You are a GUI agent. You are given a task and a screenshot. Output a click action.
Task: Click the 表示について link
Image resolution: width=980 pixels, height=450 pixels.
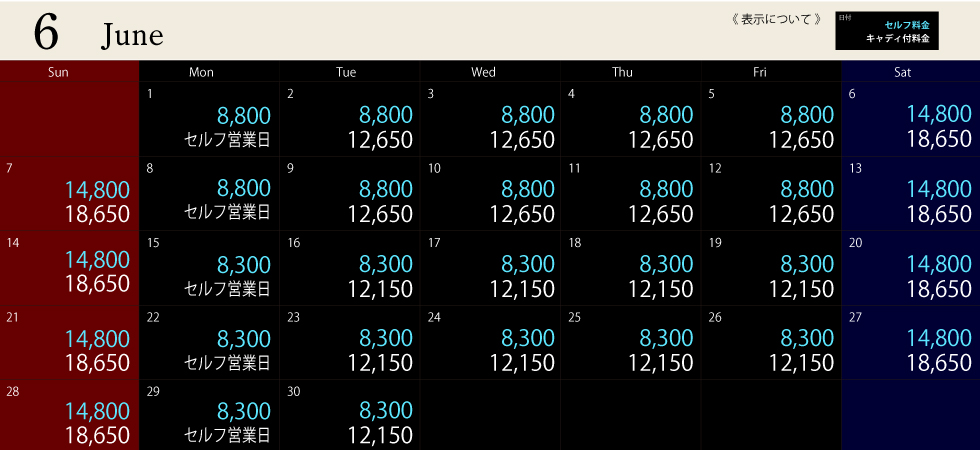click(777, 19)
